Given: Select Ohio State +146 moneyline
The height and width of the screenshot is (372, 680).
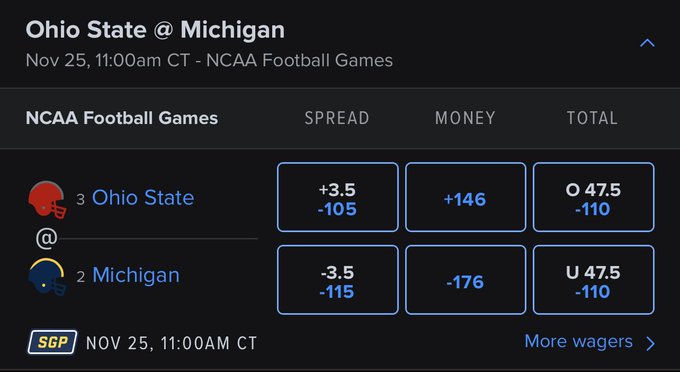Looking at the screenshot, I should 465,197.
